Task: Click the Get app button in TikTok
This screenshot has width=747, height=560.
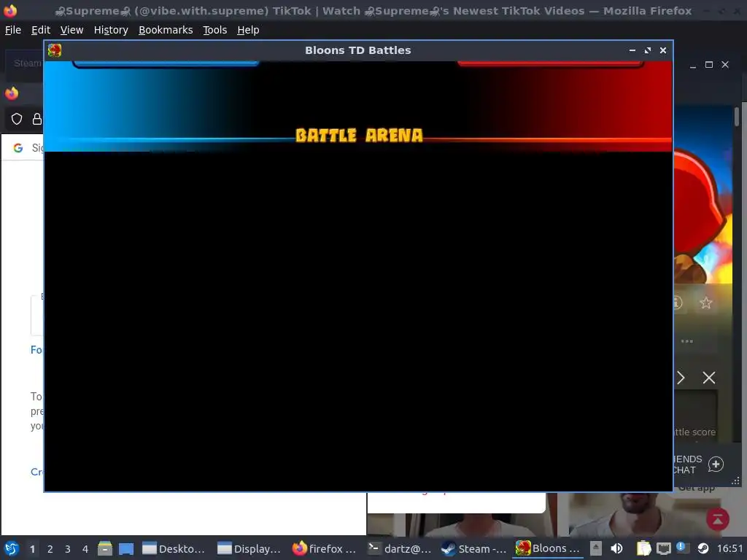Action: coord(696,488)
